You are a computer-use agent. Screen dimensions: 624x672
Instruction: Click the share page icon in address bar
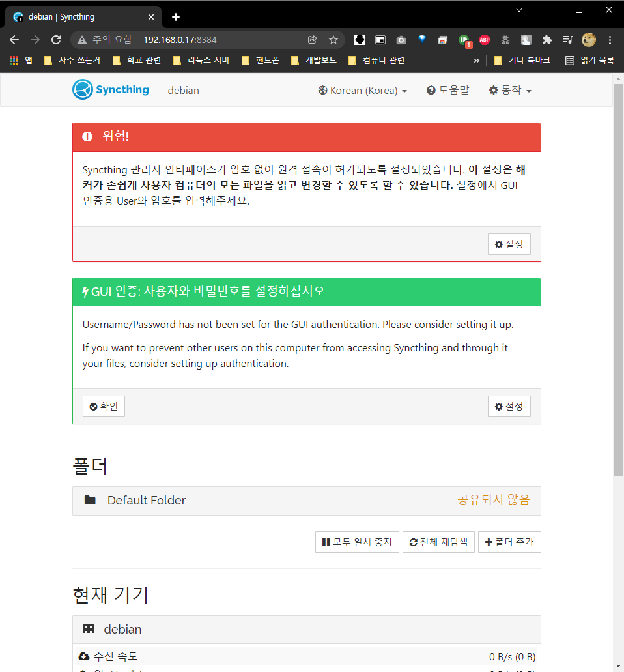coord(313,40)
